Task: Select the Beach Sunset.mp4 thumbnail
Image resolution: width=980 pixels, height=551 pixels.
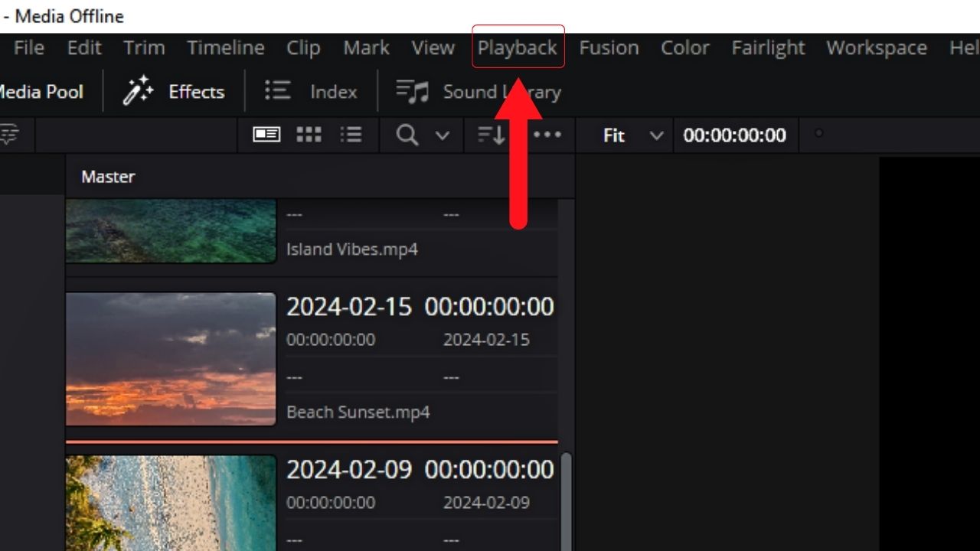Action: pyautogui.click(x=170, y=360)
